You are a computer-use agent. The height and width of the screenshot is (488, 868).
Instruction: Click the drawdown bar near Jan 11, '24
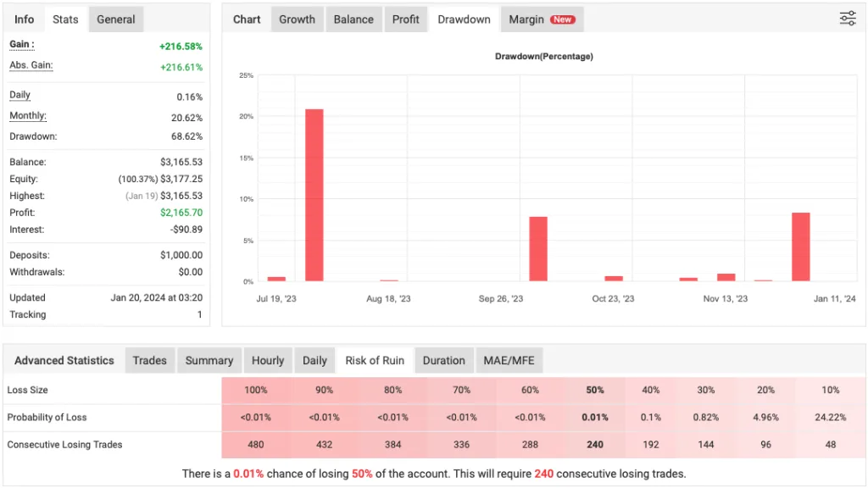tap(801, 247)
